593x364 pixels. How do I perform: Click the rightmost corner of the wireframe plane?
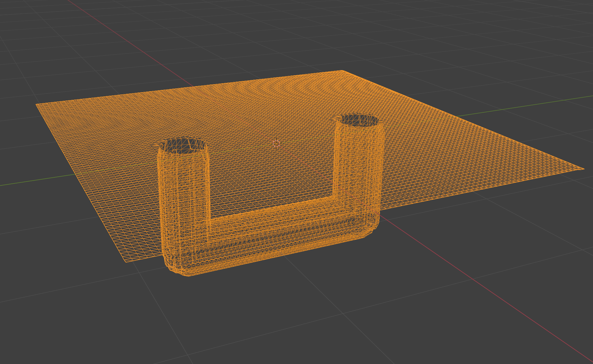583,169
